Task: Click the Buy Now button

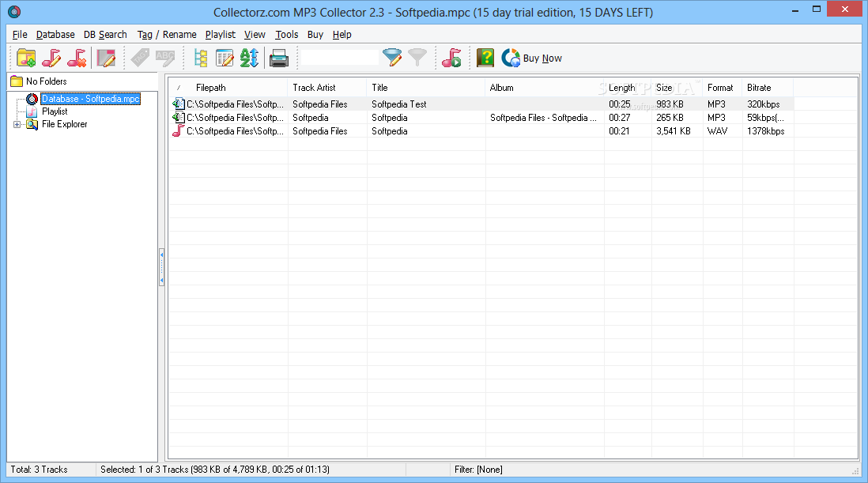Action: pos(532,58)
